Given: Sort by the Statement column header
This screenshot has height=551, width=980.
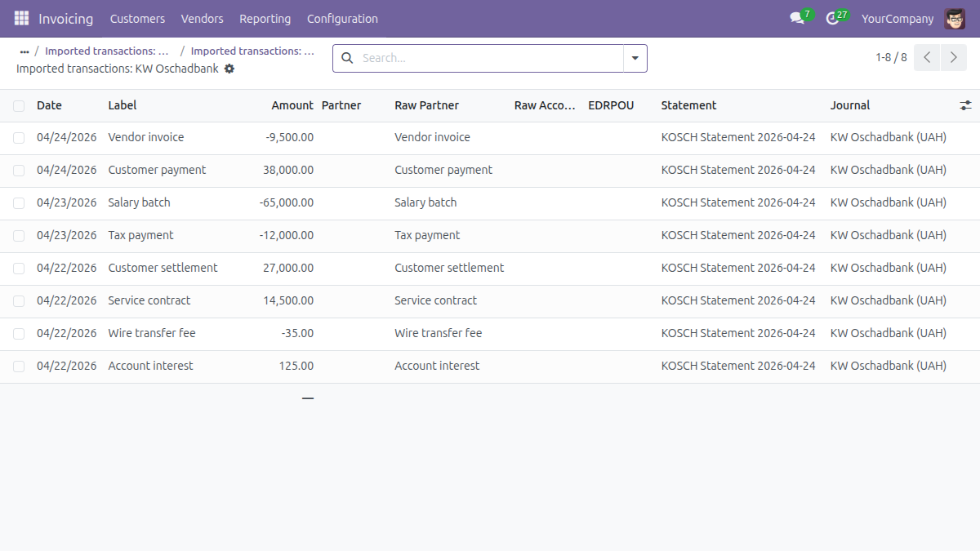Looking at the screenshot, I should click(x=688, y=105).
